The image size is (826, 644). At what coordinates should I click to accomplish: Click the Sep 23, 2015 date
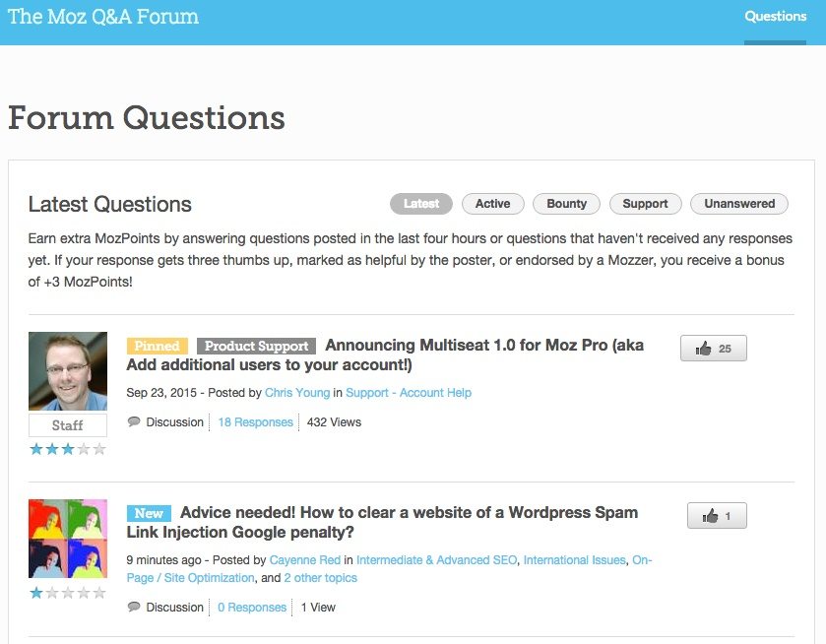tap(161, 393)
